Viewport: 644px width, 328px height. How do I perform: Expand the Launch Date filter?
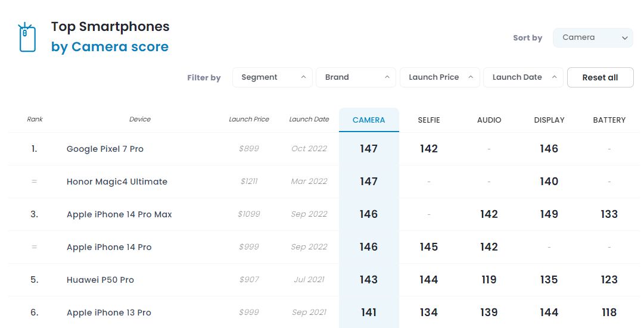click(523, 77)
